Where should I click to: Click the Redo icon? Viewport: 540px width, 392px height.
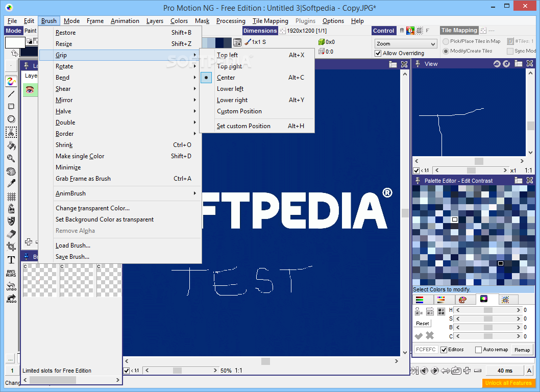pyautogui.click(x=11, y=298)
